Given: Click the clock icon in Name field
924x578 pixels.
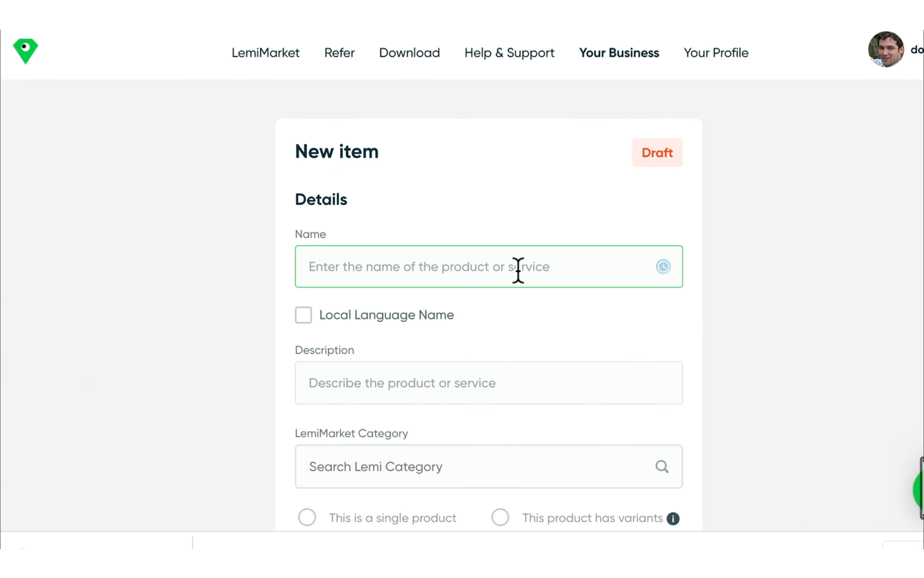Looking at the screenshot, I should 663,266.
